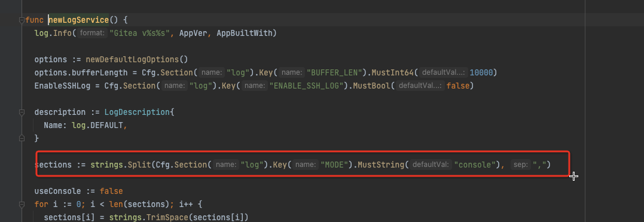Click fold end marker beside closing brace

(x=22, y=139)
